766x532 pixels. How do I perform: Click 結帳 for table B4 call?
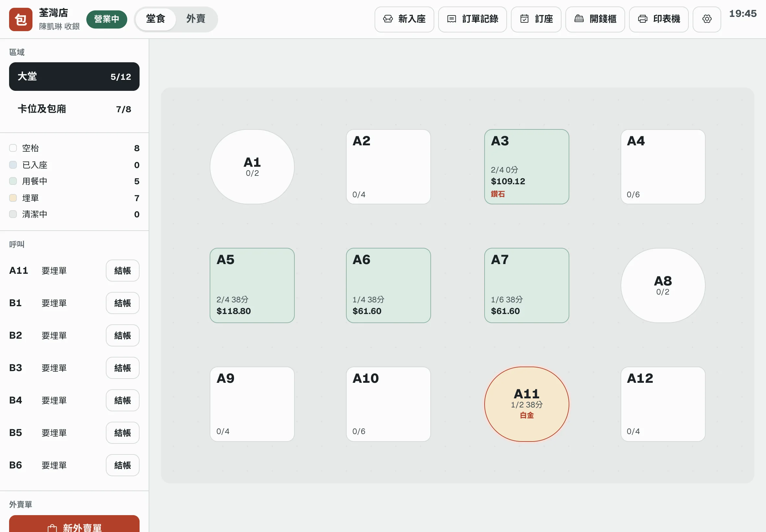point(122,400)
